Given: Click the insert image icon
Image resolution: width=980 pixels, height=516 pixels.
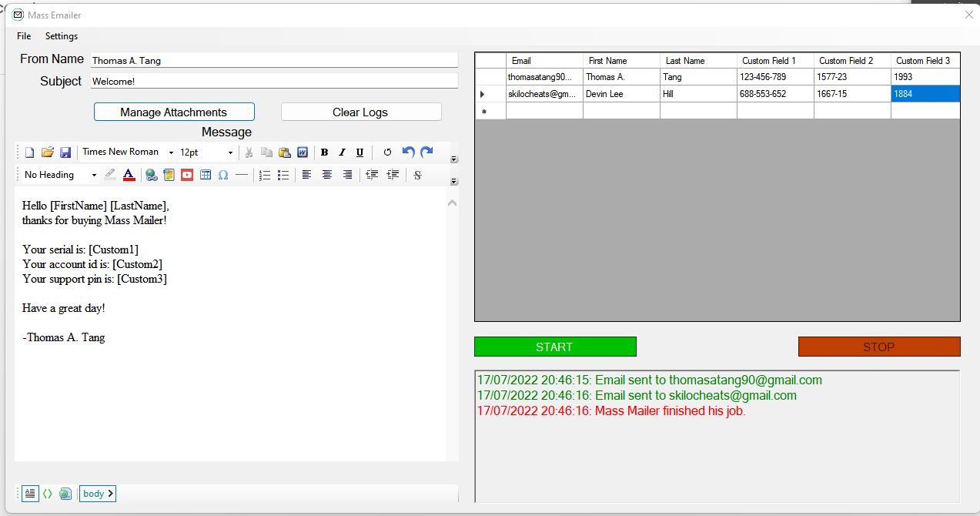Looking at the screenshot, I should [169, 175].
